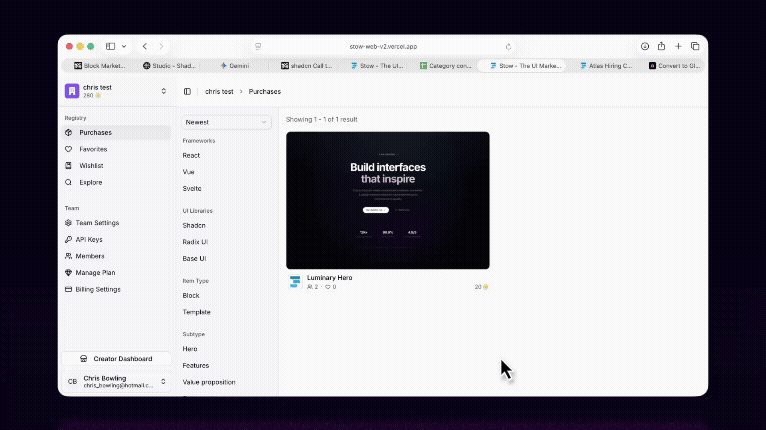The width and height of the screenshot is (766, 430).
Task: Click the page reader icon in address bar
Action: (x=258, y=46)
